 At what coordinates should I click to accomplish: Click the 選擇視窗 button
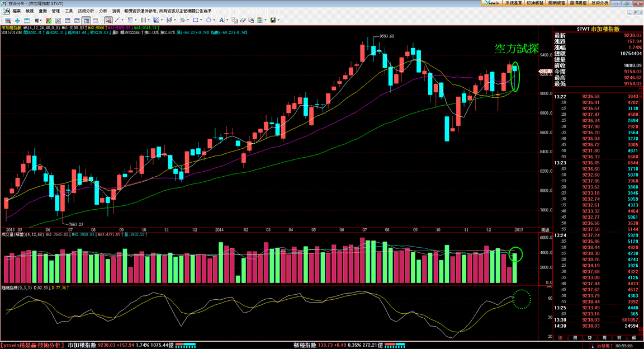(x=578, y=3)
